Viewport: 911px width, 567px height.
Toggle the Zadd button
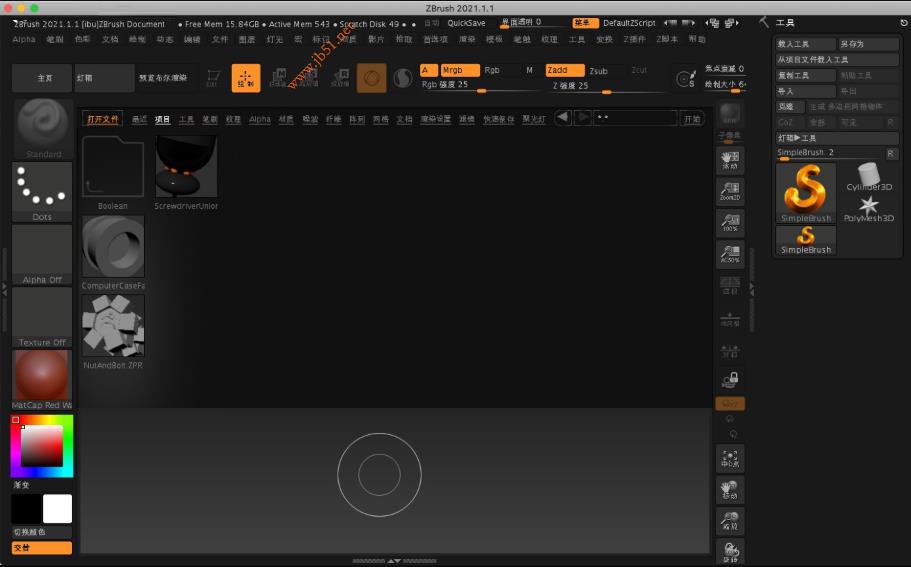point(565,70)
